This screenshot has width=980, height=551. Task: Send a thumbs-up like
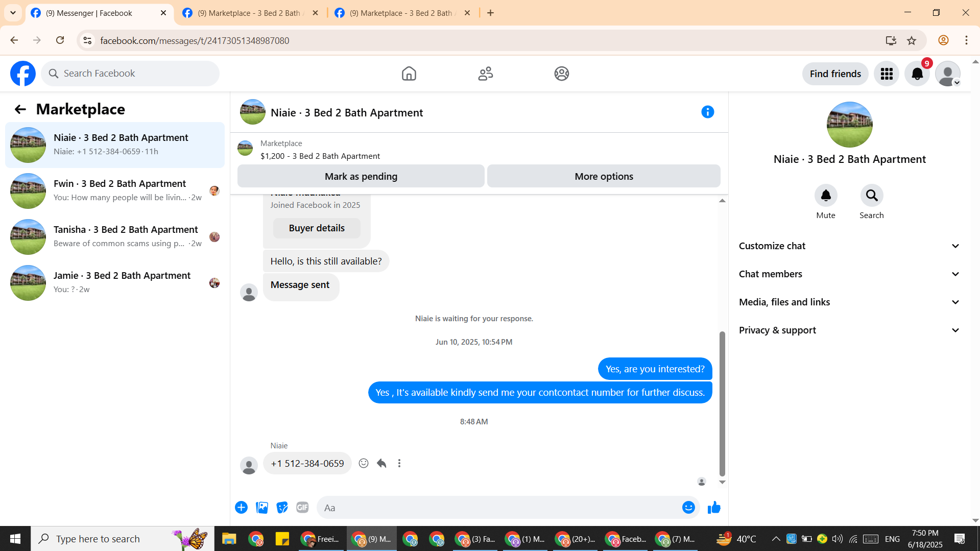(x=714, y=508)
